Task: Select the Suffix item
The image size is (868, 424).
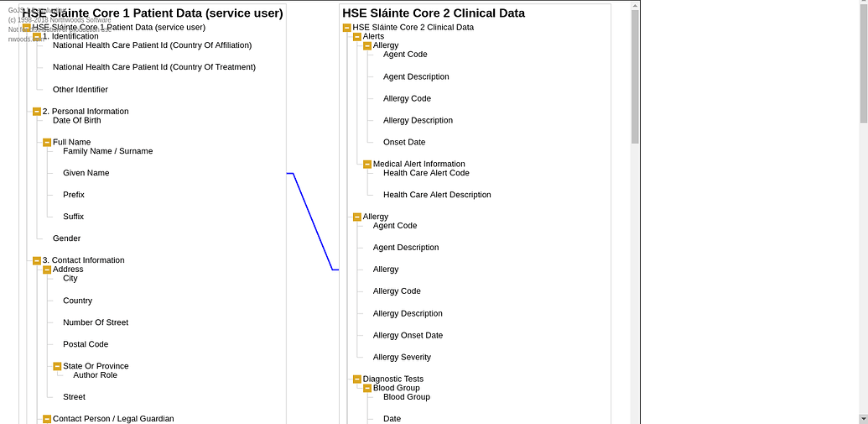Action: [74, 217]
